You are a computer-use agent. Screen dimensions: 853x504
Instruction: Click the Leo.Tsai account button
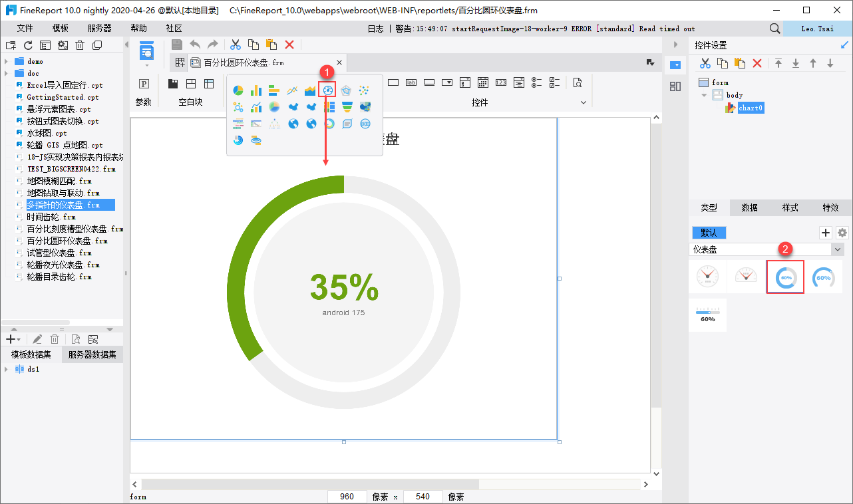click(x=817, y=29)
